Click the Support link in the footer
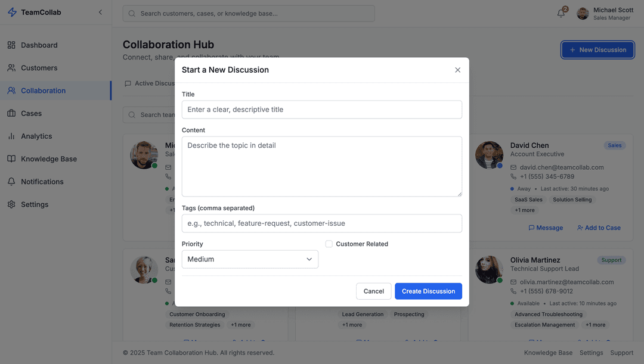The height and width of the screenshot is (364, 644). pyautogui.click(x=621, y=353)
